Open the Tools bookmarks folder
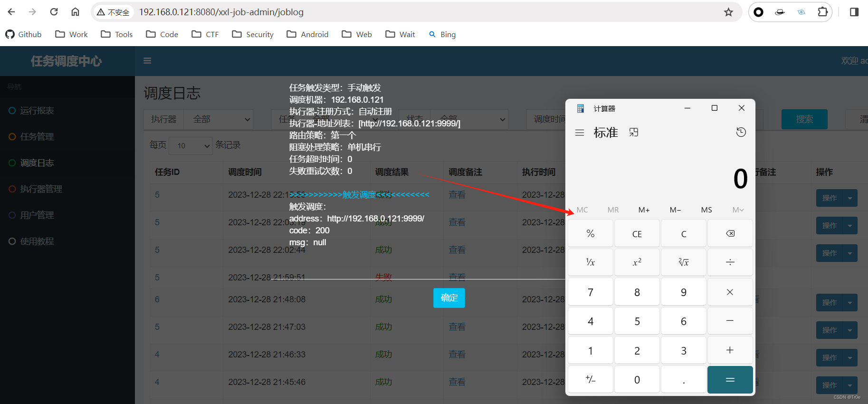 click(117, 34)
